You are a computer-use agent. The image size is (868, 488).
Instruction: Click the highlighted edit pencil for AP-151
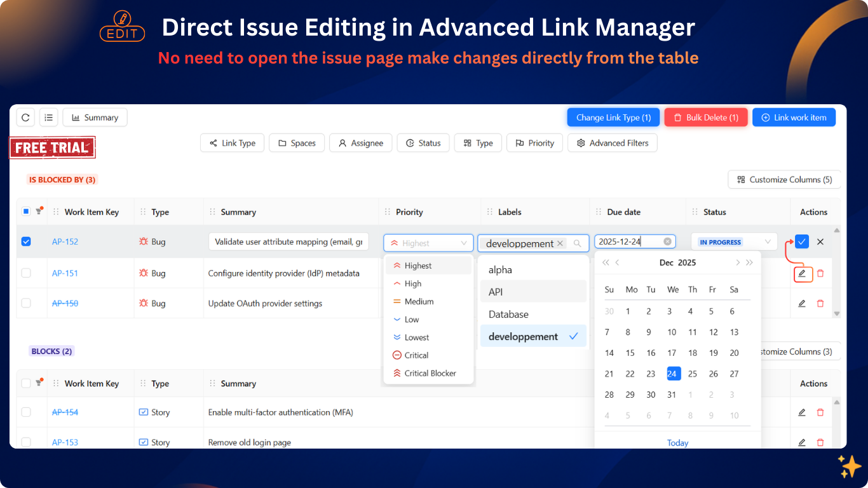click(x=801, y=273)
